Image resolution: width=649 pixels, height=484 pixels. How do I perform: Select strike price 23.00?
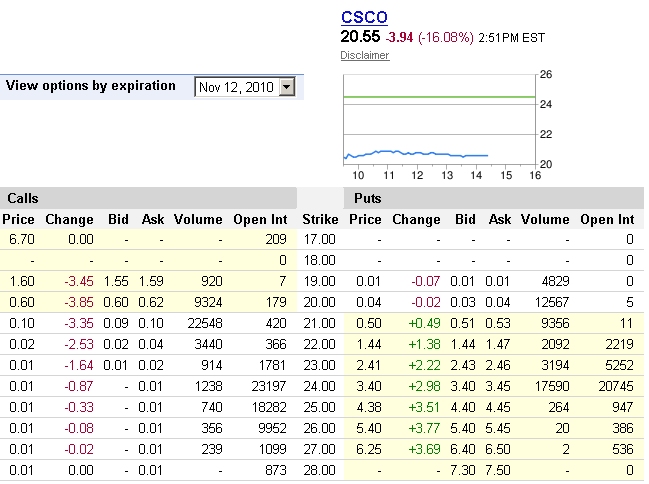pyautogui.click(x=320, y=365)
